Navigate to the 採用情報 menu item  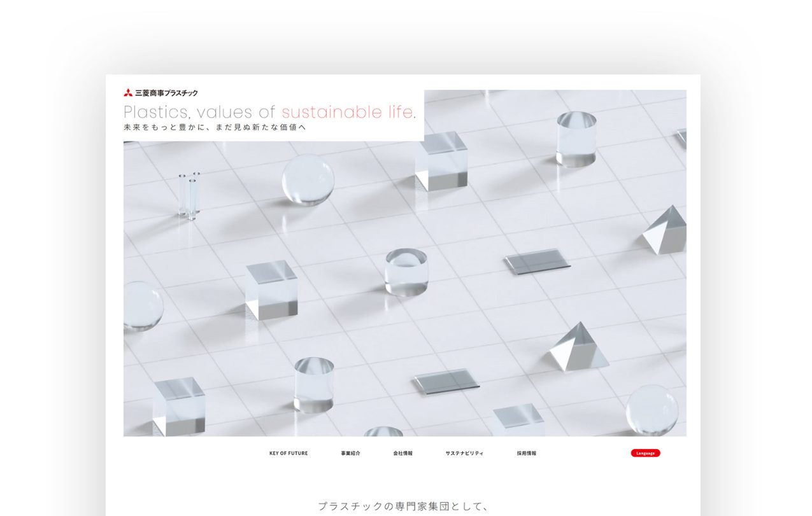(x=526, y=453)
